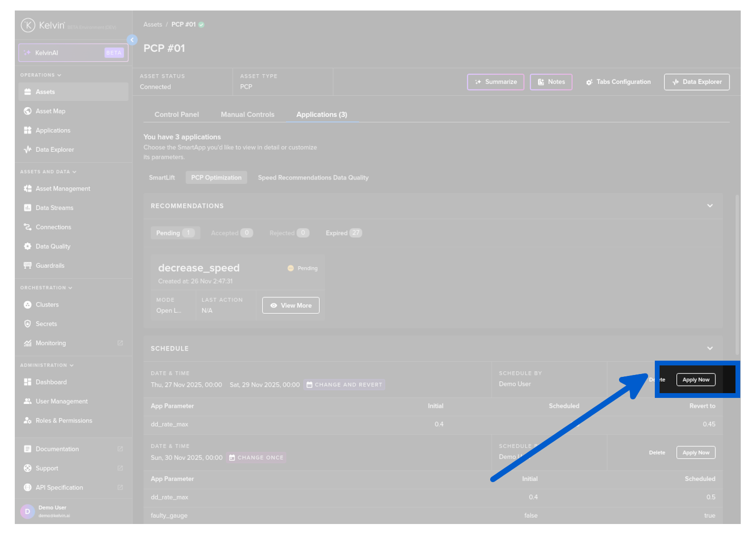Open the Clusters icon in Orchestration
This screenshot has width=756, height=535.
pos(28,305)
